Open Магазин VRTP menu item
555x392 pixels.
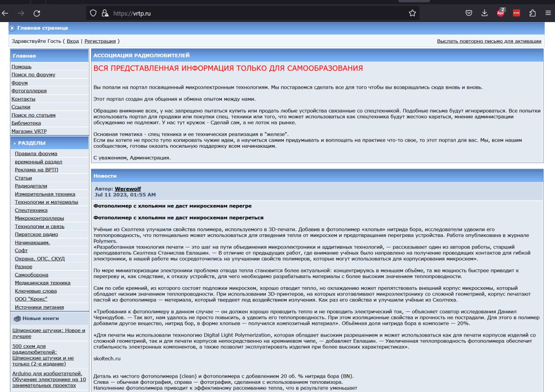click(29, 131)
